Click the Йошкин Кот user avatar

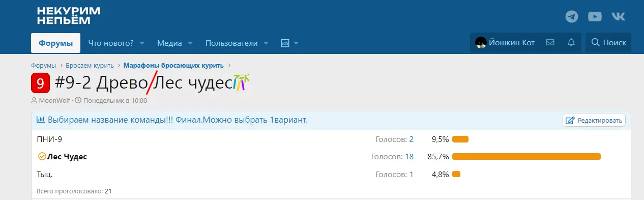(481, 43)
